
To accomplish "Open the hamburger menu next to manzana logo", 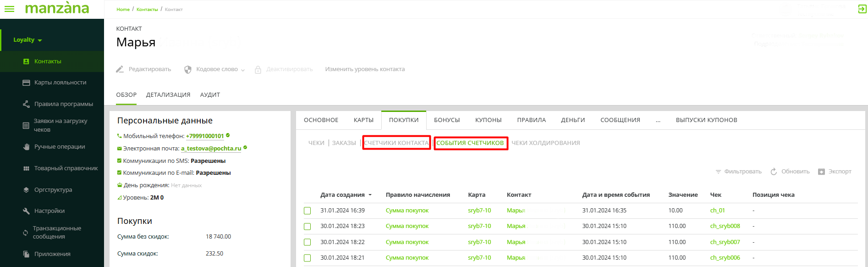I will coord(9,9).
